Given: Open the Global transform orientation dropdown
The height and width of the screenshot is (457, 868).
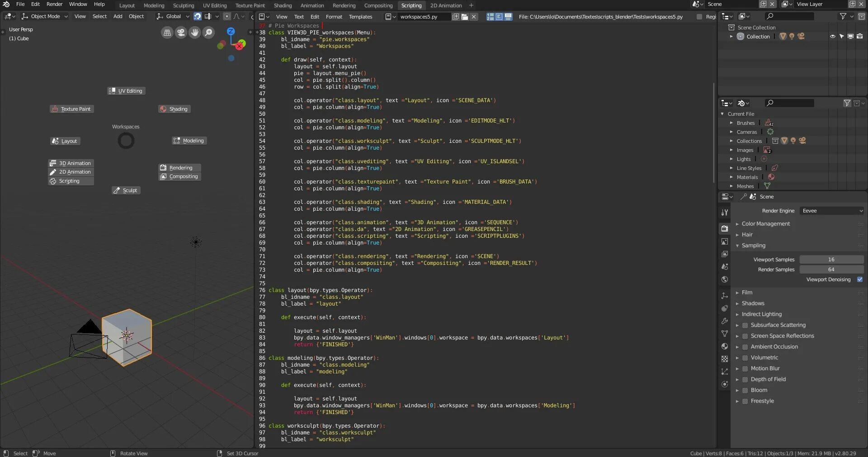Looking at the screenshot, I should click(173, 16).
